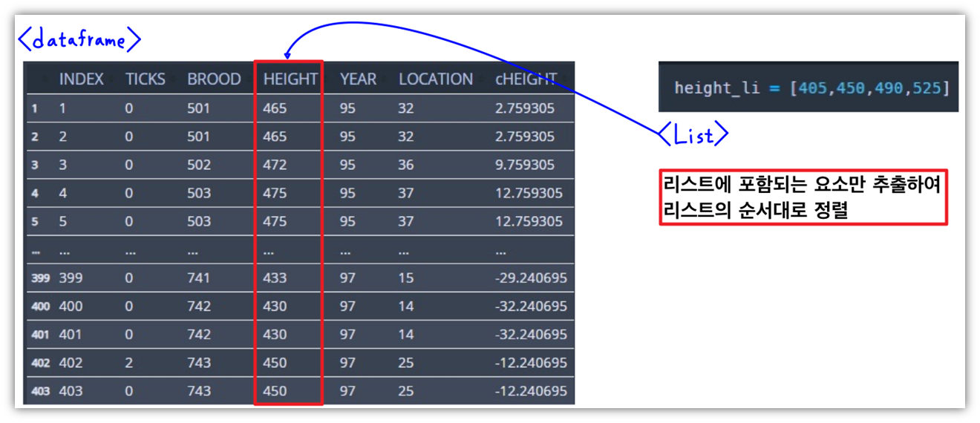
Task: Select HEIGHT 450 in row 403
Action: click(x=275, y=391)
